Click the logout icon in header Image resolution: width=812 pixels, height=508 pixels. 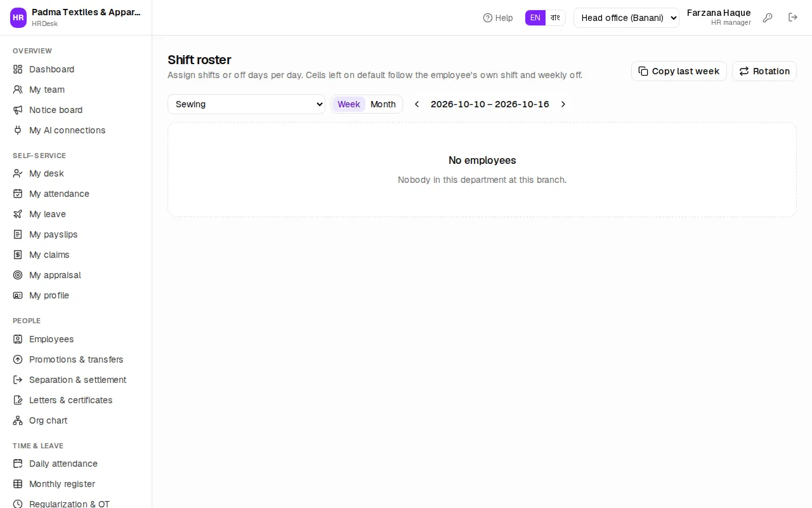[793, 18]
